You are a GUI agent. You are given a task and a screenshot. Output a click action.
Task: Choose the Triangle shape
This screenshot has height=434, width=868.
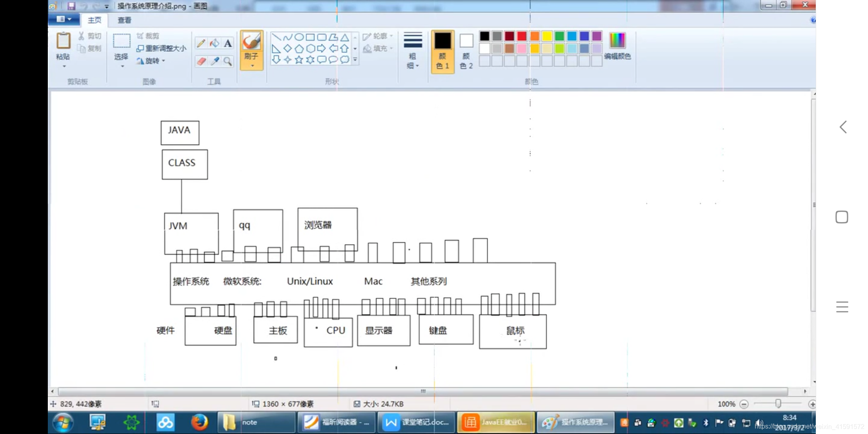coord(345,37)
